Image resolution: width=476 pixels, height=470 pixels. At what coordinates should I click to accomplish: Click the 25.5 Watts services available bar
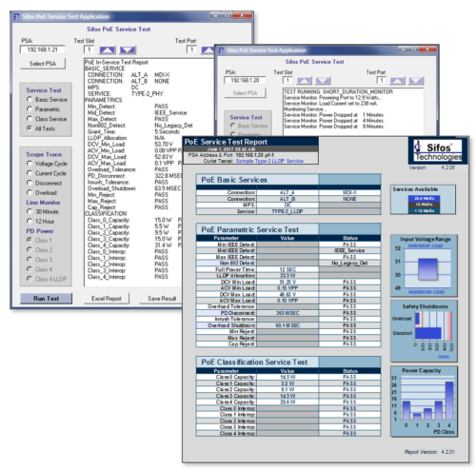(424, 198)
